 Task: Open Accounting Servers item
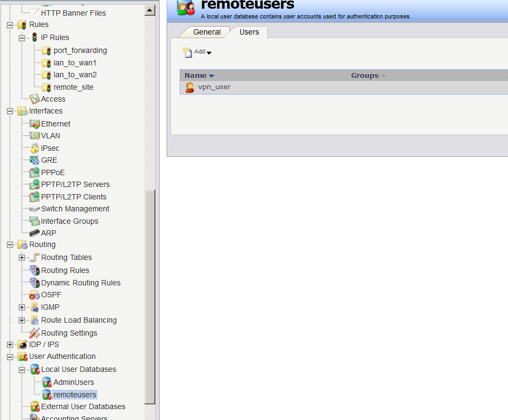[x=74, y=417]
